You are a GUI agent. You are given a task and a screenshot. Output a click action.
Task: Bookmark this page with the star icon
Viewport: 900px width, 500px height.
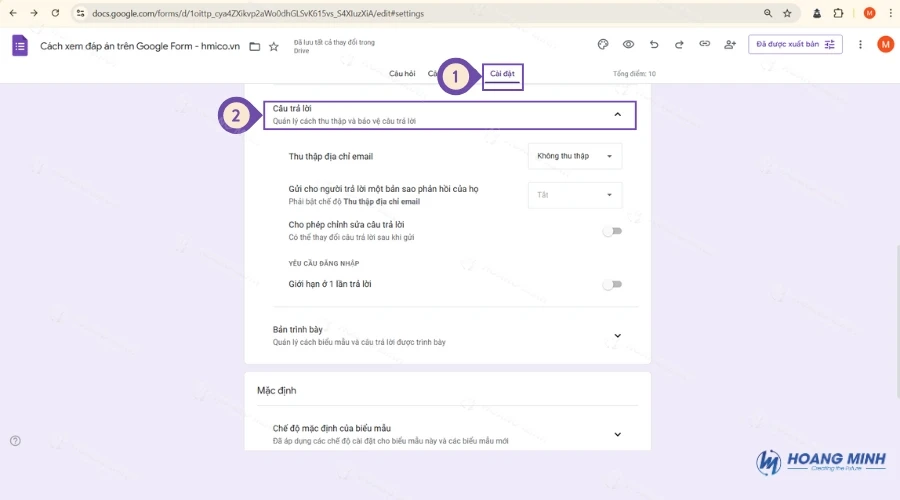(x=788, y=13)
